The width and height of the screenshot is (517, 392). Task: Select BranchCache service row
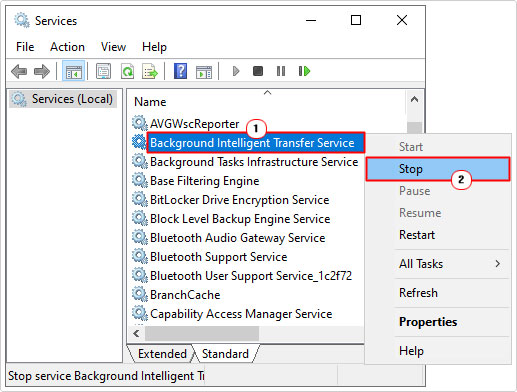coord(185,295)
